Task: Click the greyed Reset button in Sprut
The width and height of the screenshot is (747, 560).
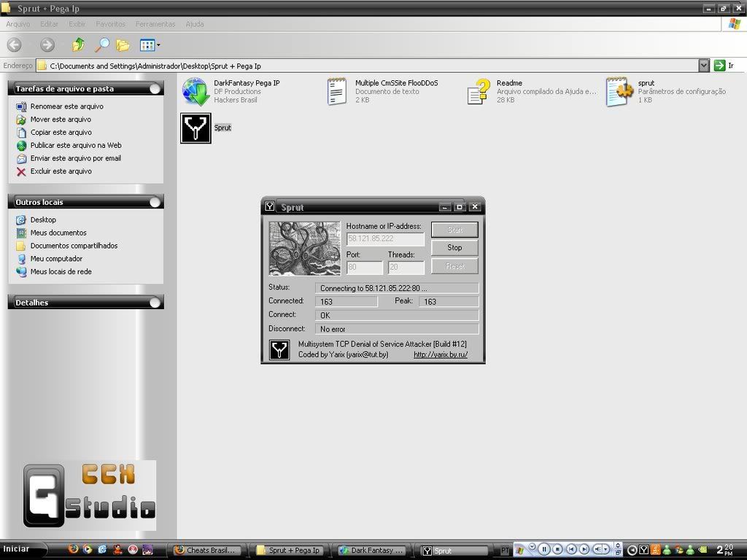Action: (x=454, y=266)
